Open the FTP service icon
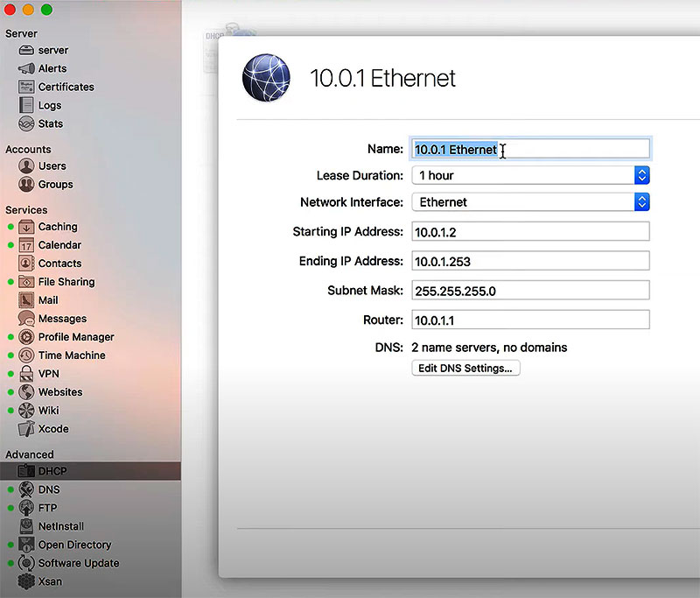This screenshot has height=598, width=700. [26, 508]
